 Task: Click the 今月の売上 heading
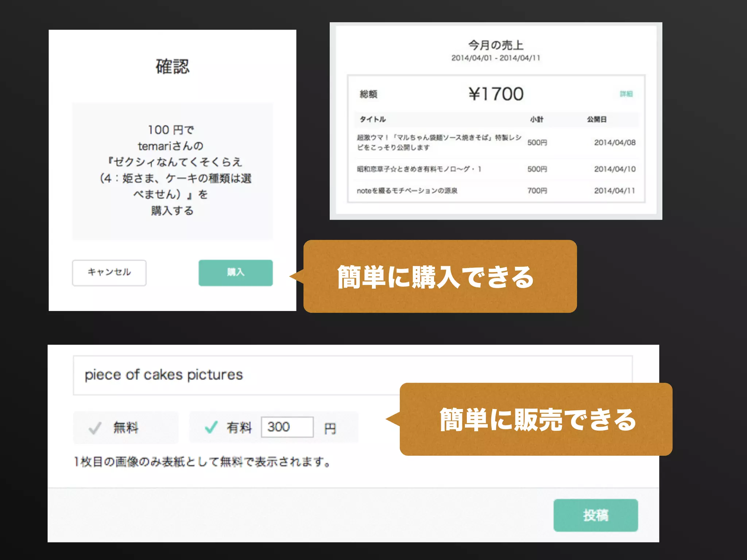[x=496, y=45]
